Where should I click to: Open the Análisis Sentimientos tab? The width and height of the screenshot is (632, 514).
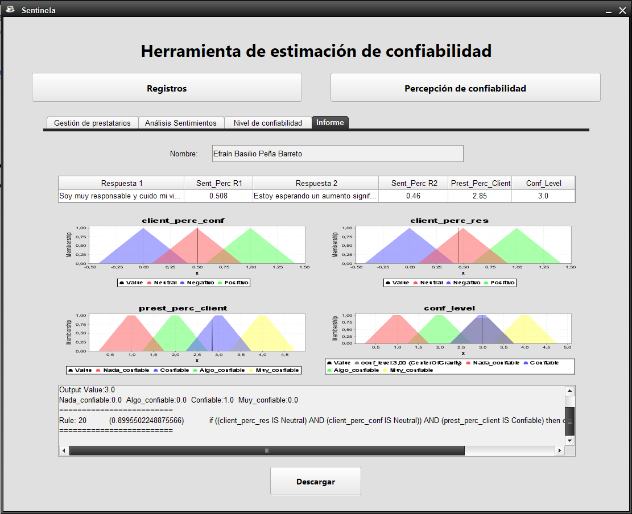point(180,123)
